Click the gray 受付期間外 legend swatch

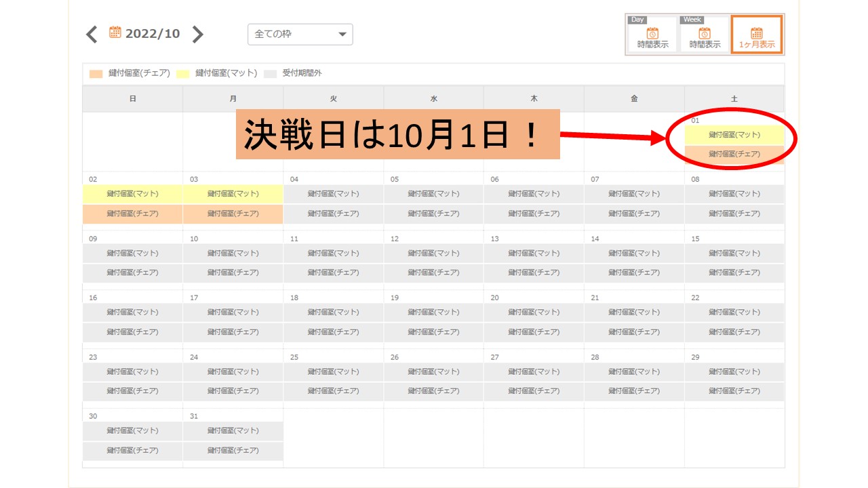point(270,73)
